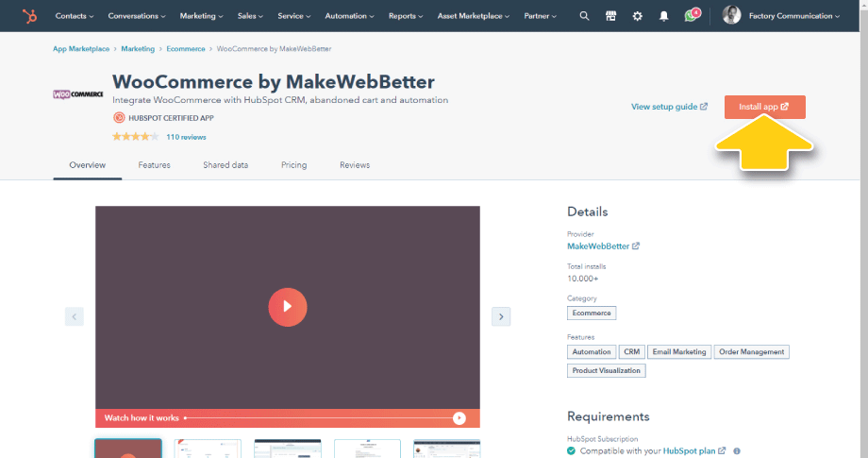Select the third carousel thumbnail
This screenshot has height=458, width=868.
[x=288, y=449]
